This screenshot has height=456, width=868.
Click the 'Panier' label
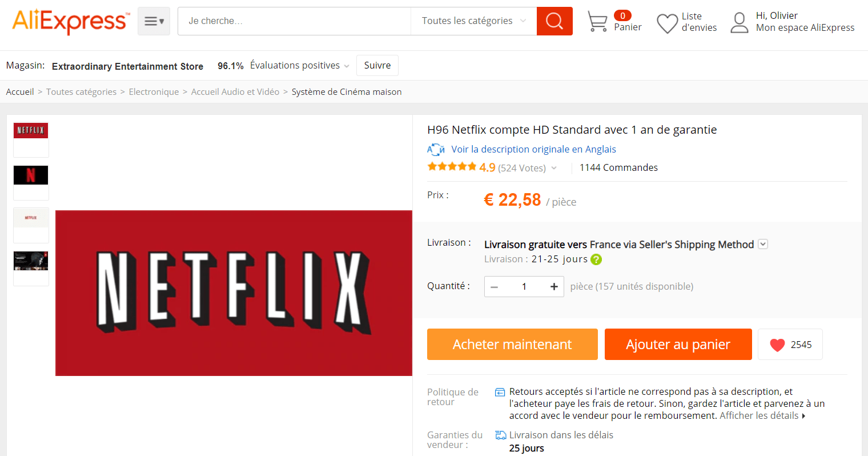click(628, 27)
